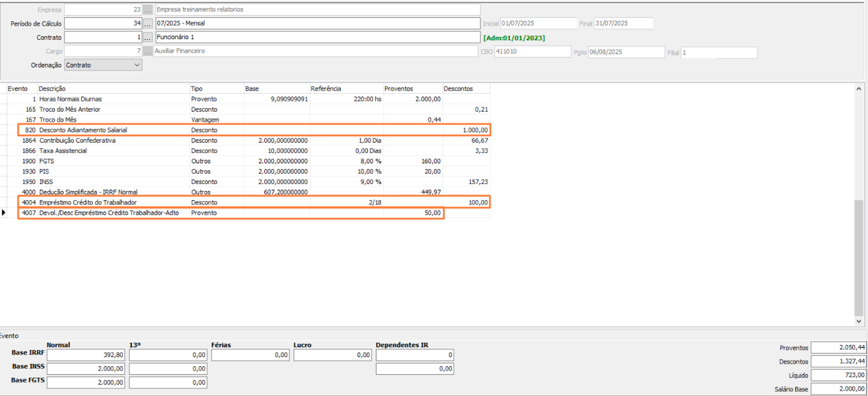
Task: Click the Base IRRF Férias field
Action: pos(251,355)
